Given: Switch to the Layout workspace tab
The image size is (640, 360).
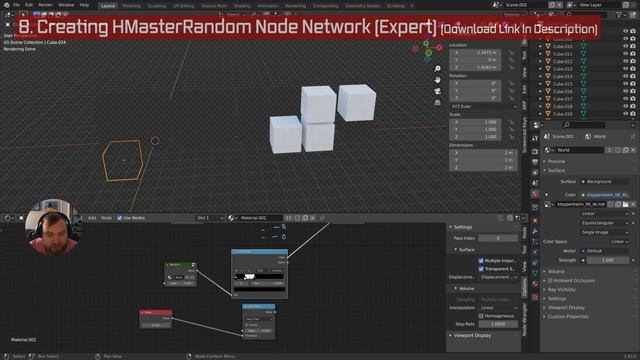Looking at the screenshot, I should coord(108,6).
